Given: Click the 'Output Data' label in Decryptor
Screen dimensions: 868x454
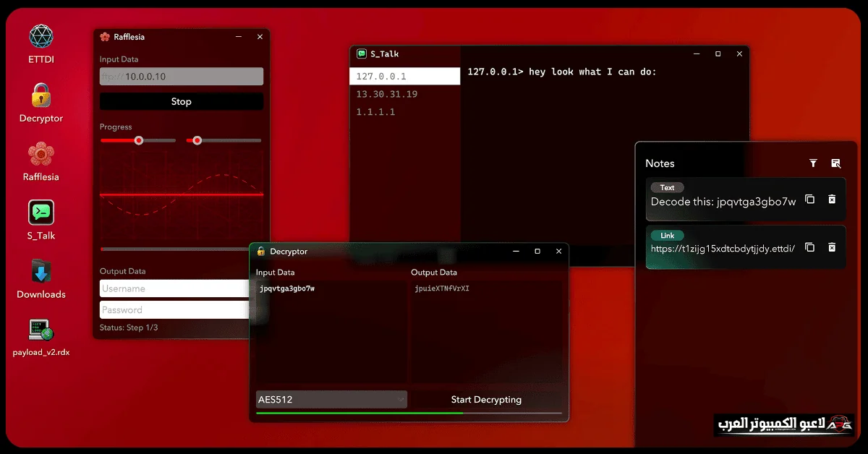Looking at the screenshot, I should coord(434,273).
